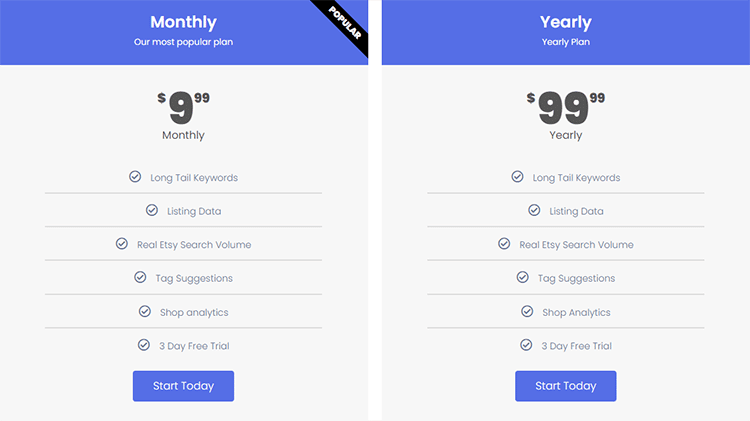Click checkmark icon beside Yearly Real Etsy Search Volume
This screenshot has width=750, height=421.
coord(504,244)
